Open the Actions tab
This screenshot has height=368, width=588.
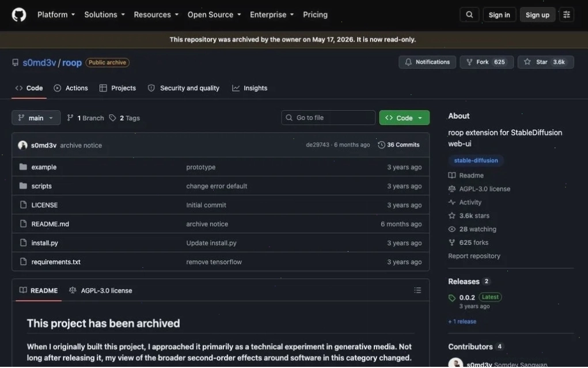coord(71,88)
